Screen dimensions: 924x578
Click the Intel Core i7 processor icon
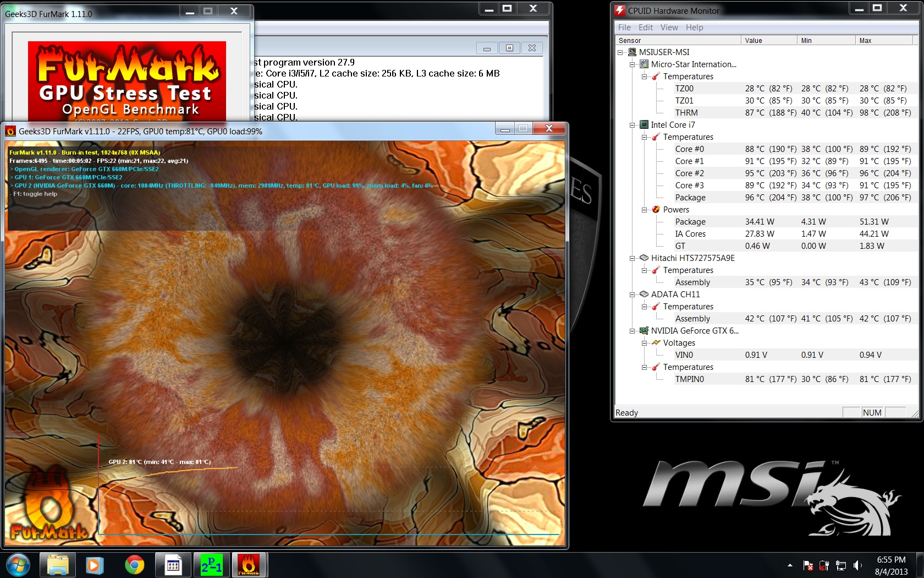point(644,124)
